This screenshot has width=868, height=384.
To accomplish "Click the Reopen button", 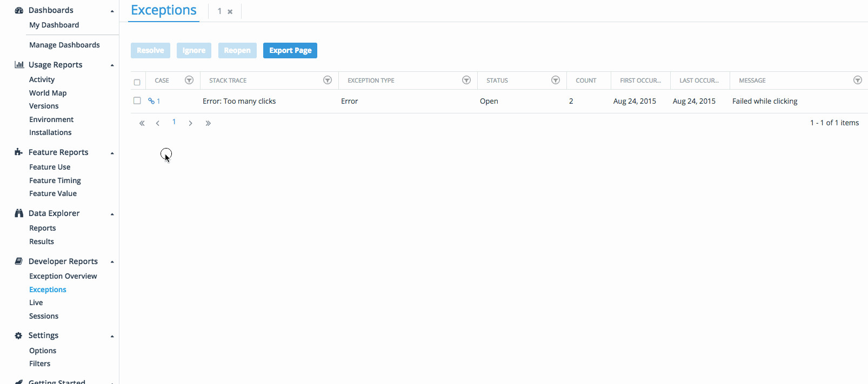I will pos(237,50).
